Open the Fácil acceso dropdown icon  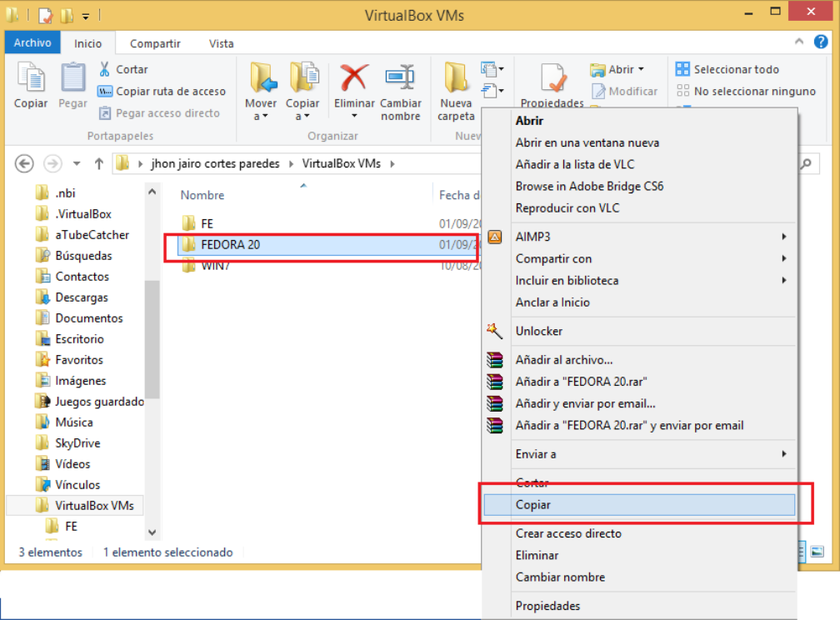pyautogui.click(x=492, y=91)
